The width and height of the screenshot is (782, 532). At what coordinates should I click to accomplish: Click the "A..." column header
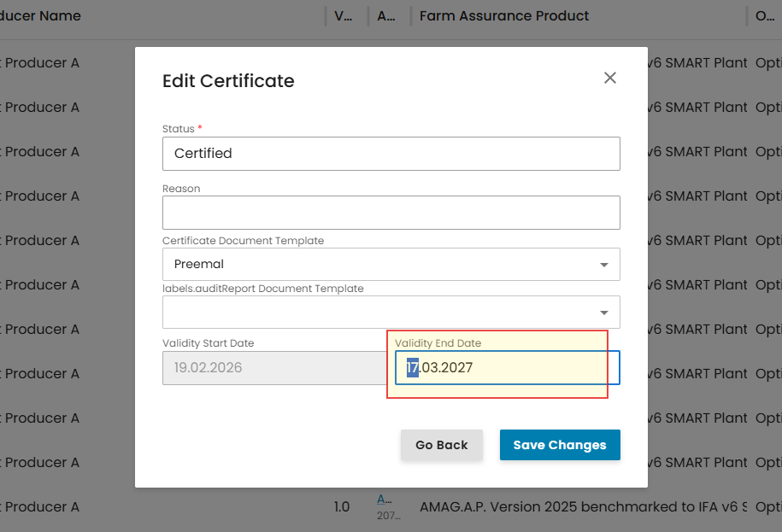386,15
